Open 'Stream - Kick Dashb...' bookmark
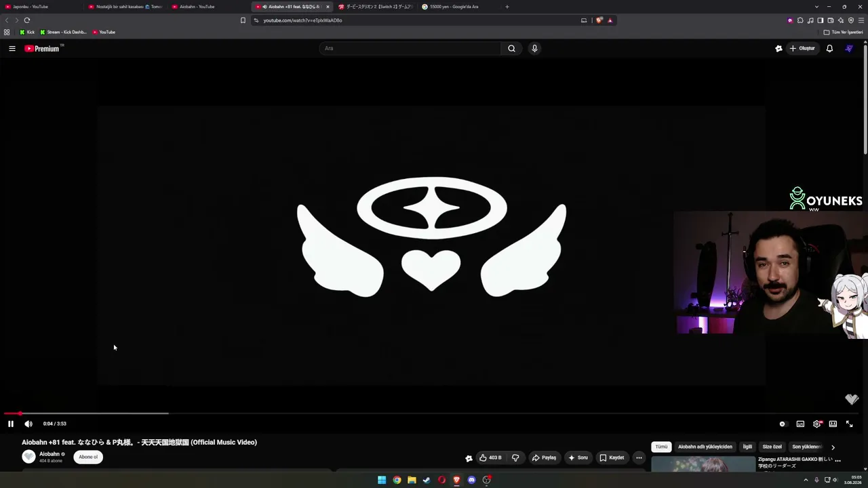868x488 pixels. 64,32
